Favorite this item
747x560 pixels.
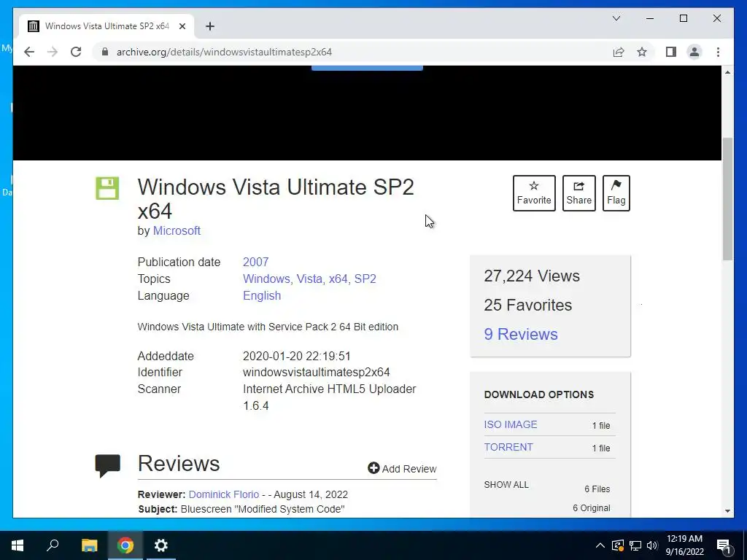534,192
